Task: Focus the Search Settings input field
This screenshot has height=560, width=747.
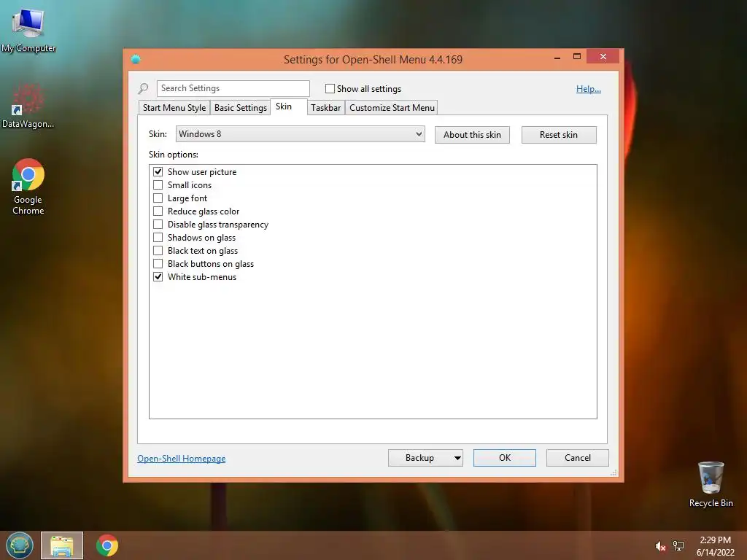Action: 233,88
